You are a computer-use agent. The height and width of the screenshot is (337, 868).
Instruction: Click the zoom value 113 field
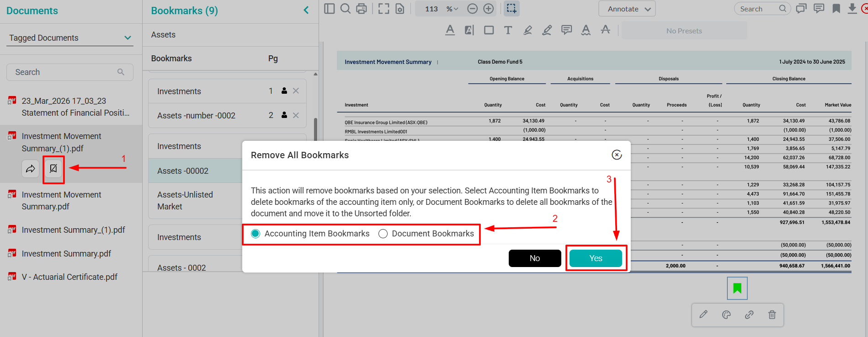click(431, 9)
